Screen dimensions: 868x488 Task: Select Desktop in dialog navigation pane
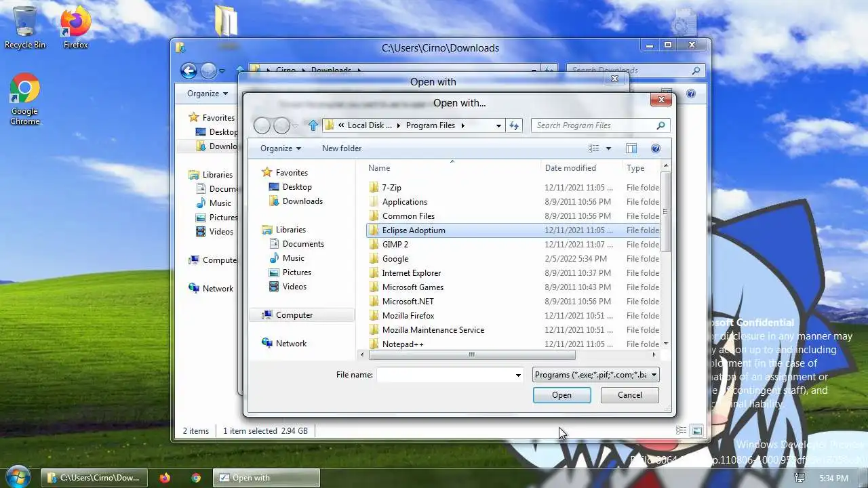[297, 187]
